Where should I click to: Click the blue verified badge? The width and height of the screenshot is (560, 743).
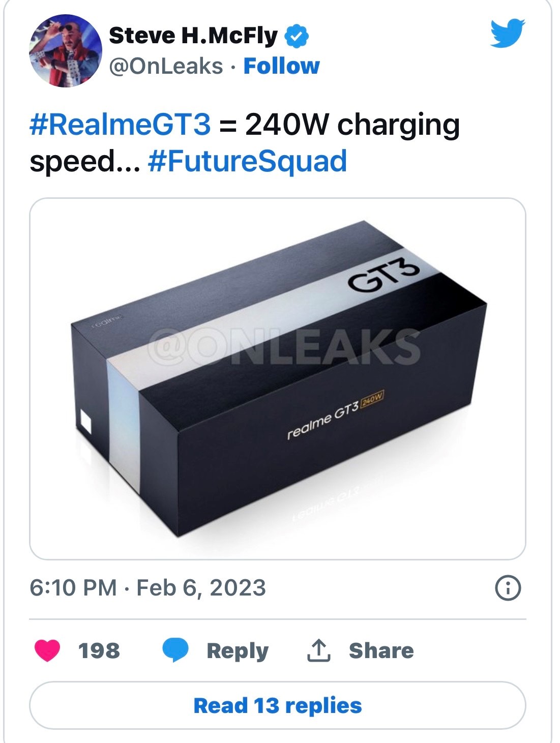(x=297, y=36)
